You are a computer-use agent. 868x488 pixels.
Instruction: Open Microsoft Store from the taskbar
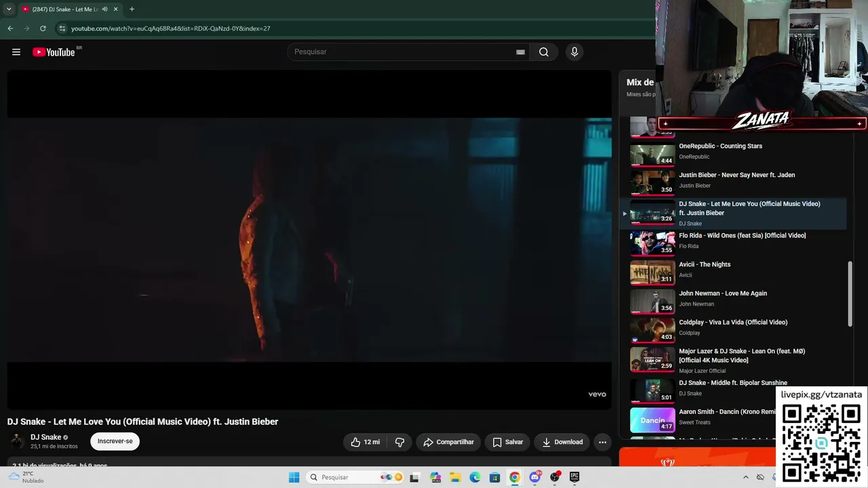pyautogui.click(x=495, y=477)
